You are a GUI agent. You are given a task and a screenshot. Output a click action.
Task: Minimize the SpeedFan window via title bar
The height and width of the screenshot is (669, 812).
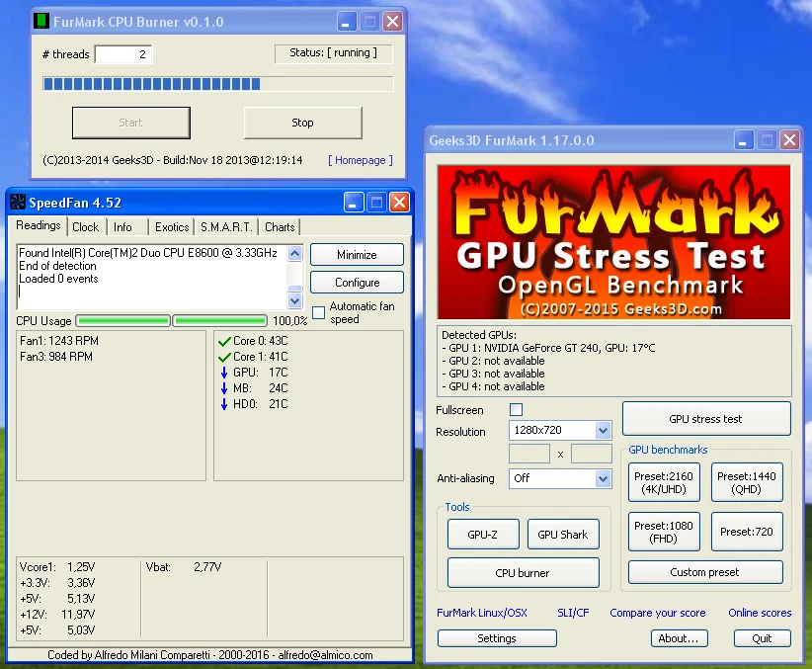tap(354, 203)
